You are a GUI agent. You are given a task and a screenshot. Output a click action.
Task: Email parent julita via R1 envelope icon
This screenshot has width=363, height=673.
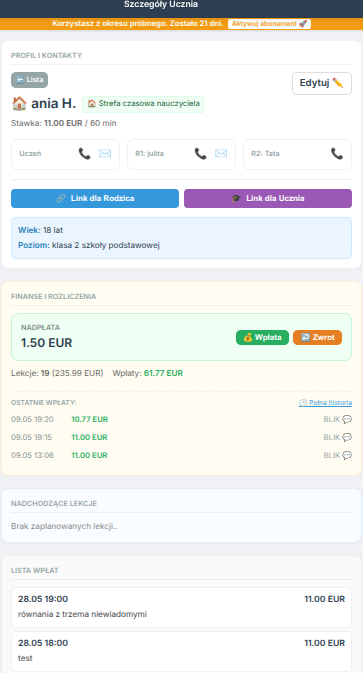point(221,154)
